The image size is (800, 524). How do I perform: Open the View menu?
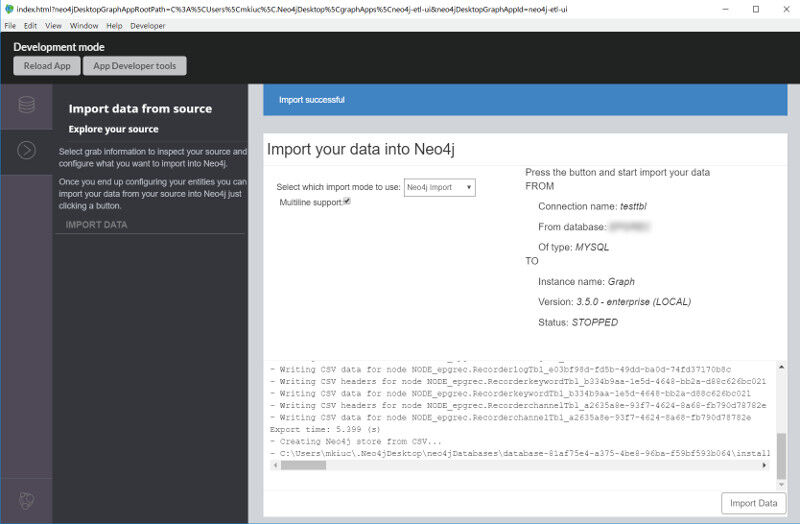pyautogui.click(x=53, y=26)
